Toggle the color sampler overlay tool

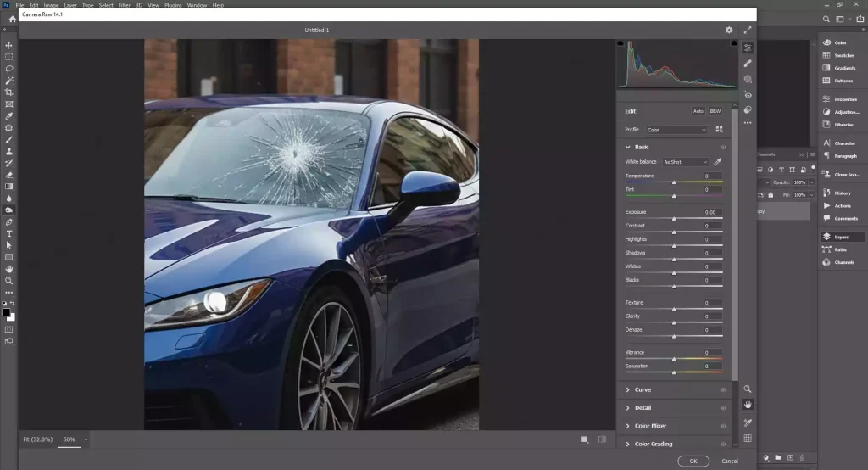point(748,422)
